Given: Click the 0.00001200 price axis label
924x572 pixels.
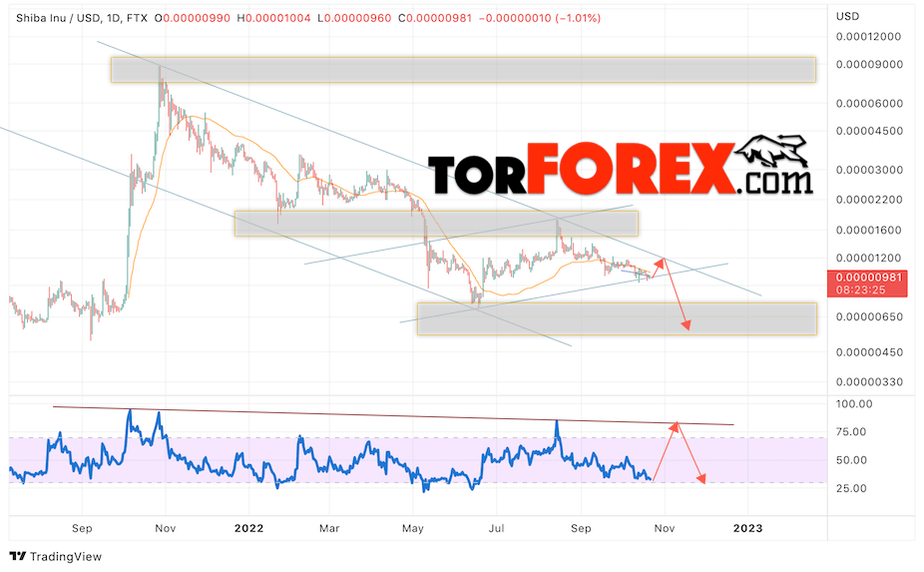Looking at the screenshot, I should click(868, 258).
